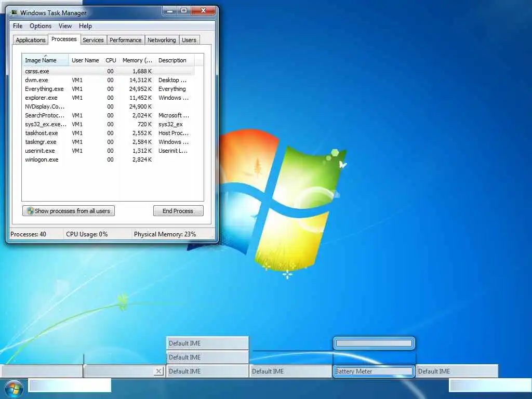Select the dwm.exe process row

pyautogui.click(x=108, y=80)
